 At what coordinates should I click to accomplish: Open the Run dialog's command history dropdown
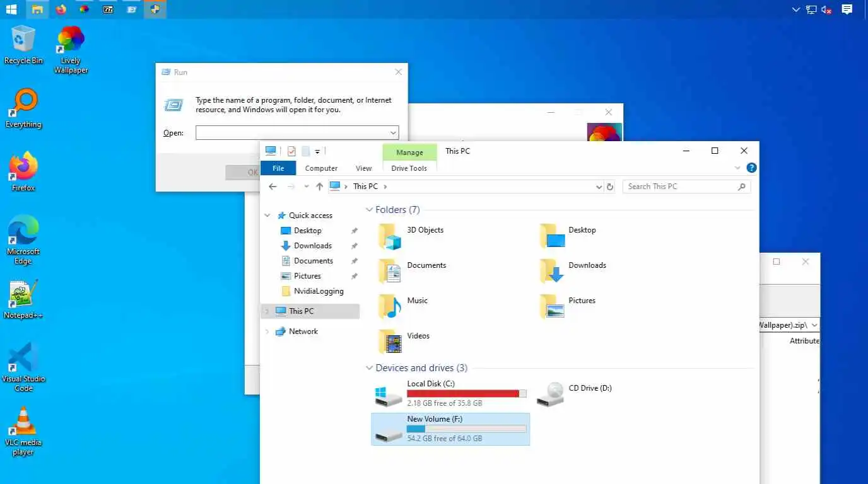tap(393, 133)
